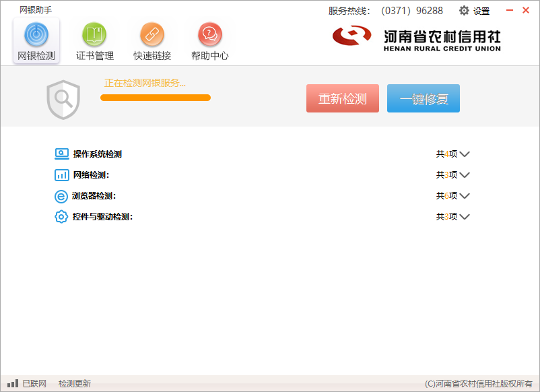Click the 控件与驱动检测 driver check icon
This screenshot has height=392, width=540.
[60, 216]
